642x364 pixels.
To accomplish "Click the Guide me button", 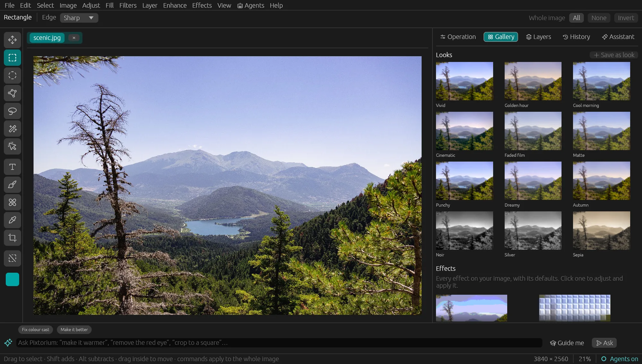I will 567,343.
